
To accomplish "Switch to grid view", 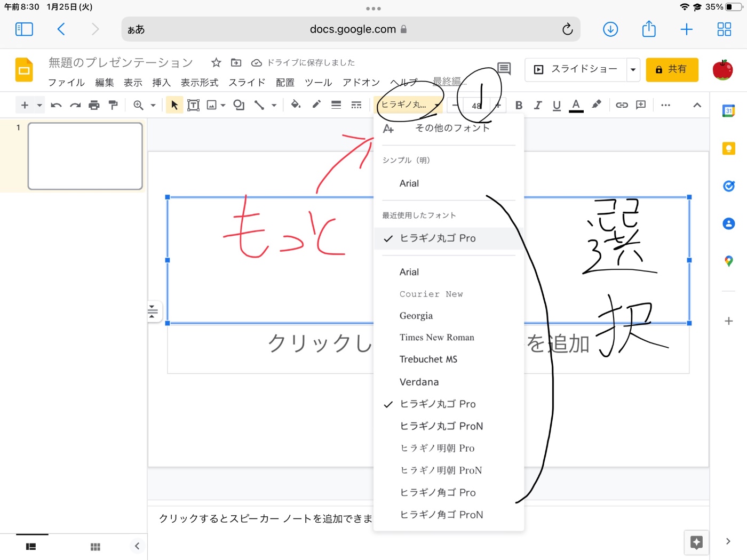I will click(96, 547).
